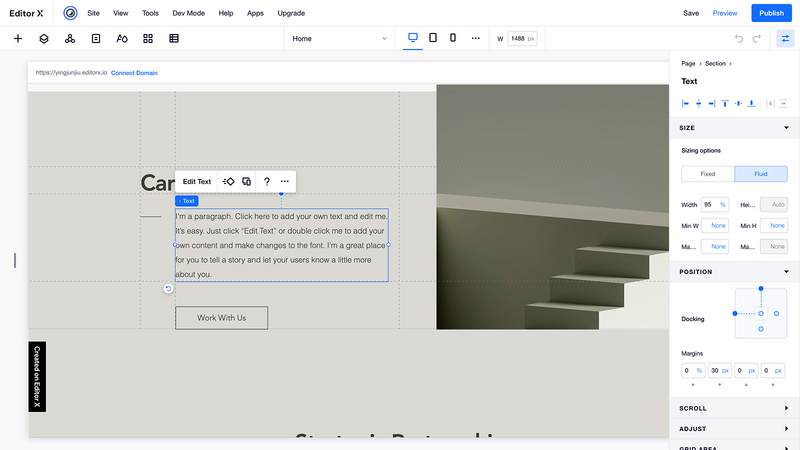Click the Save button
The width and height of the screenshot is (800, 450).
pos(691,13)
